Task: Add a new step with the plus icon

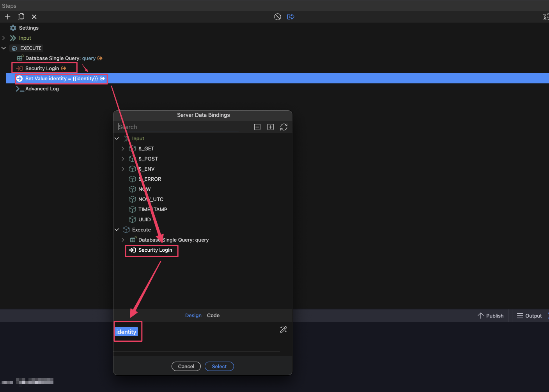Action: click(x=7, y=17)
